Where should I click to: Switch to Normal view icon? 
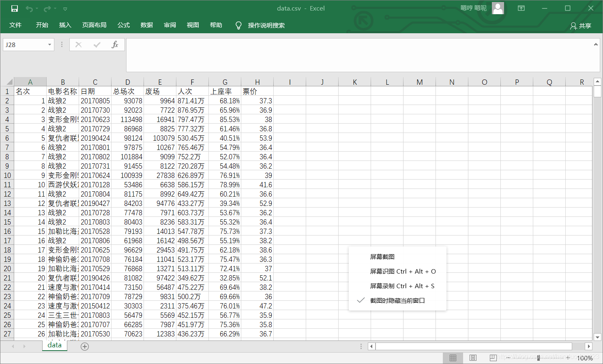[453, 358]
